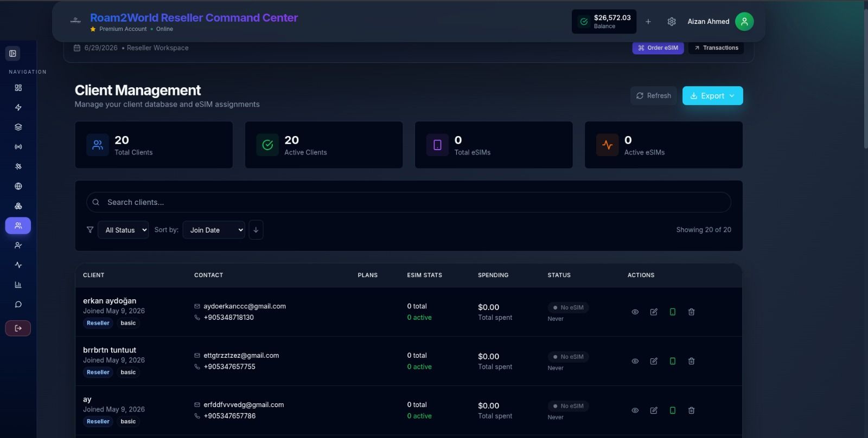
Task: Toggle sort direction arrow button
Action: click(x=256, y=230)
